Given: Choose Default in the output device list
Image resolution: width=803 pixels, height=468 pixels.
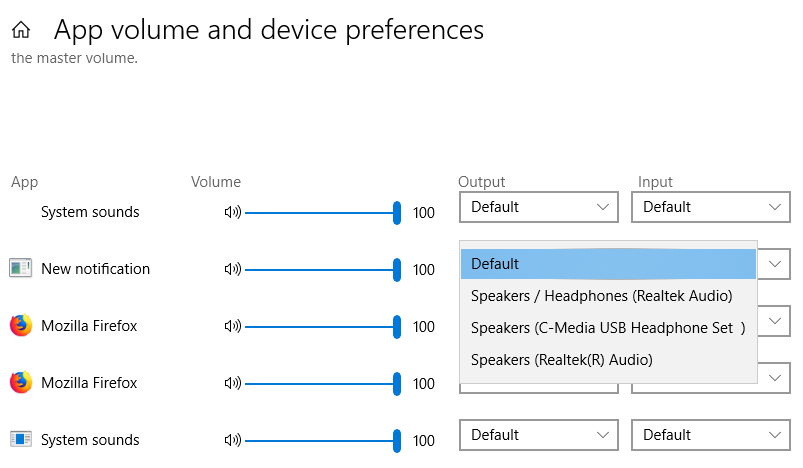Looking at the screenshot, I should 607,264.
